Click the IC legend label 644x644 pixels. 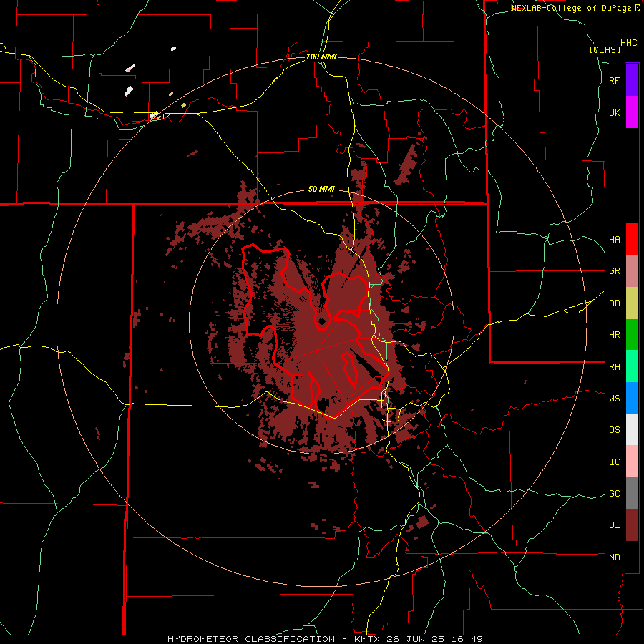614,462
